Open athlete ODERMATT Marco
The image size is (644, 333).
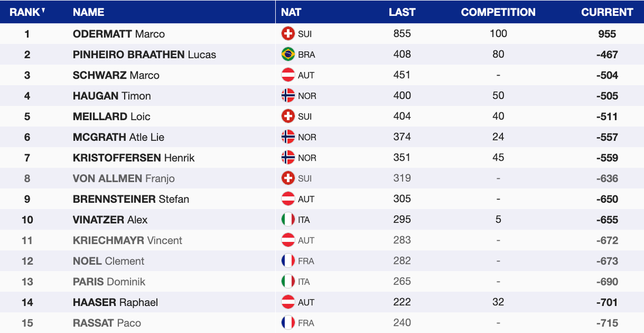point(119,34)
